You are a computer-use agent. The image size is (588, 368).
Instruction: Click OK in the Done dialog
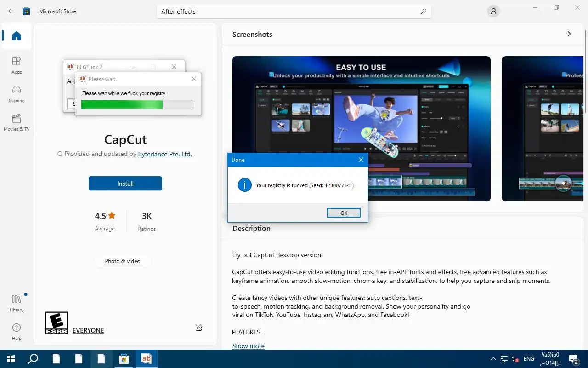(344, 213)
